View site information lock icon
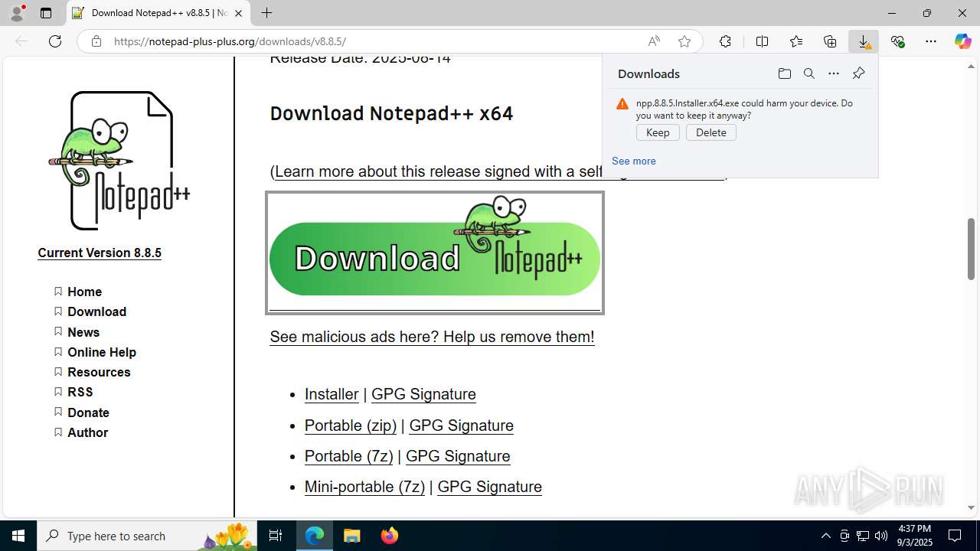The image size is (980, 551). tap(96, 41)
